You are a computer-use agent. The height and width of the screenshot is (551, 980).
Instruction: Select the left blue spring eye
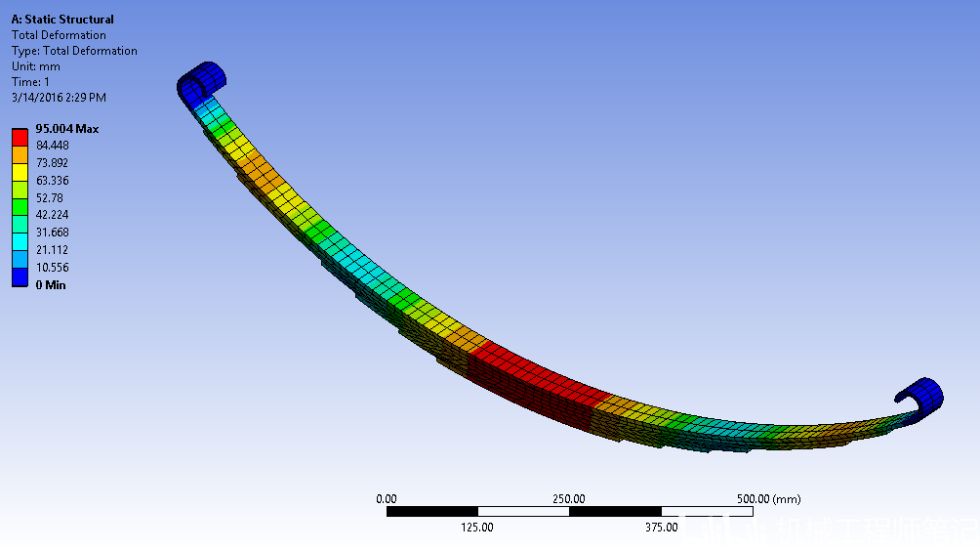click(x=201, y=83)
